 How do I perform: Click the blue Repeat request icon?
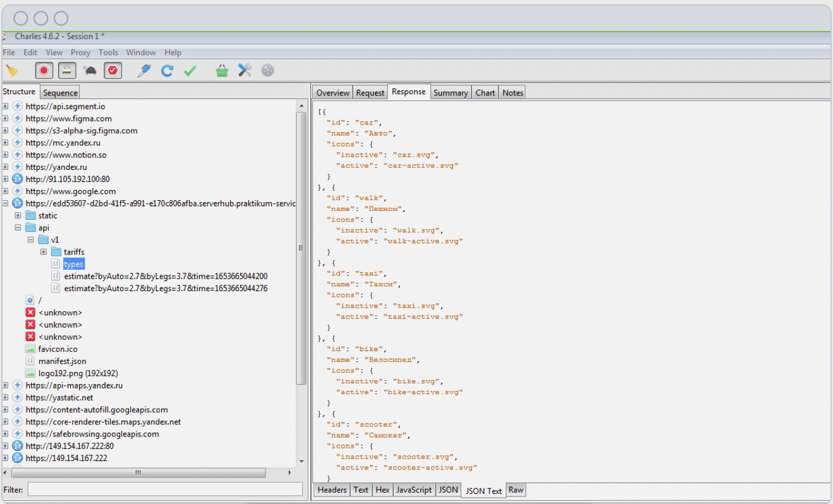click(167, 71)
